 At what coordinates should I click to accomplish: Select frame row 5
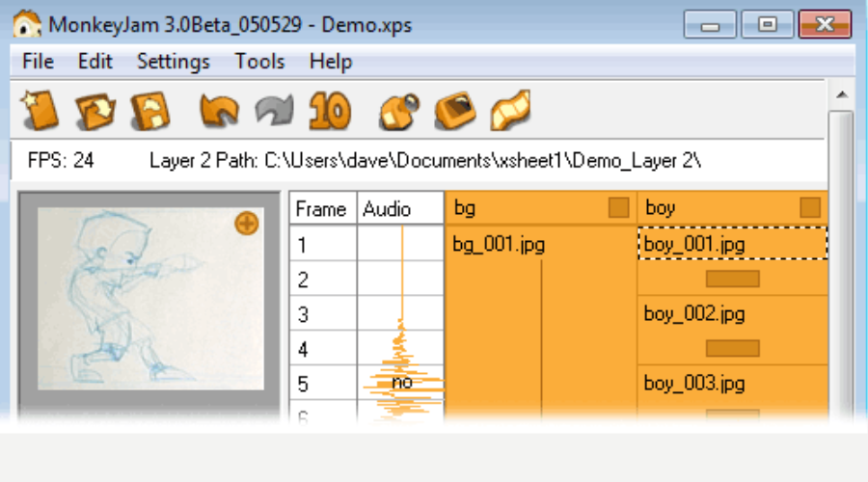[x=323, y=384]
